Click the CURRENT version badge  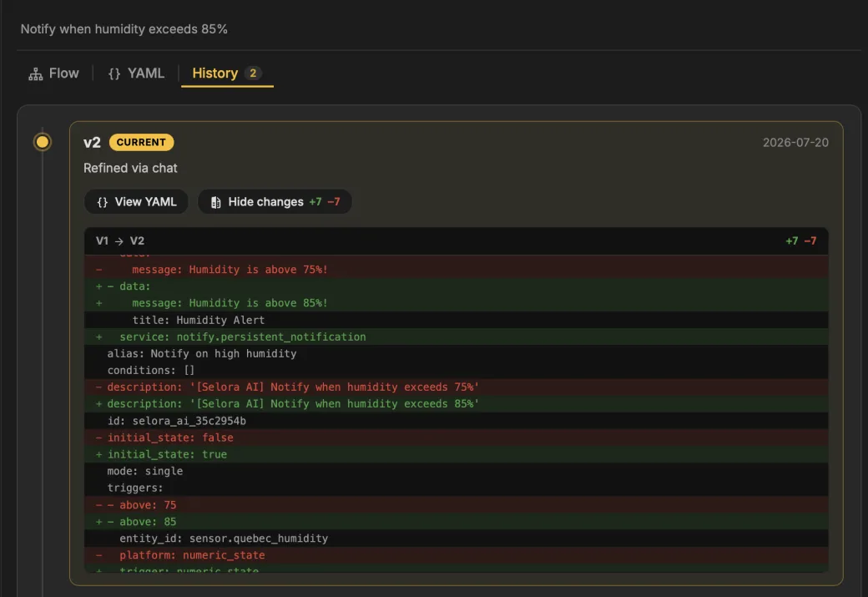(x=141, y=142)
